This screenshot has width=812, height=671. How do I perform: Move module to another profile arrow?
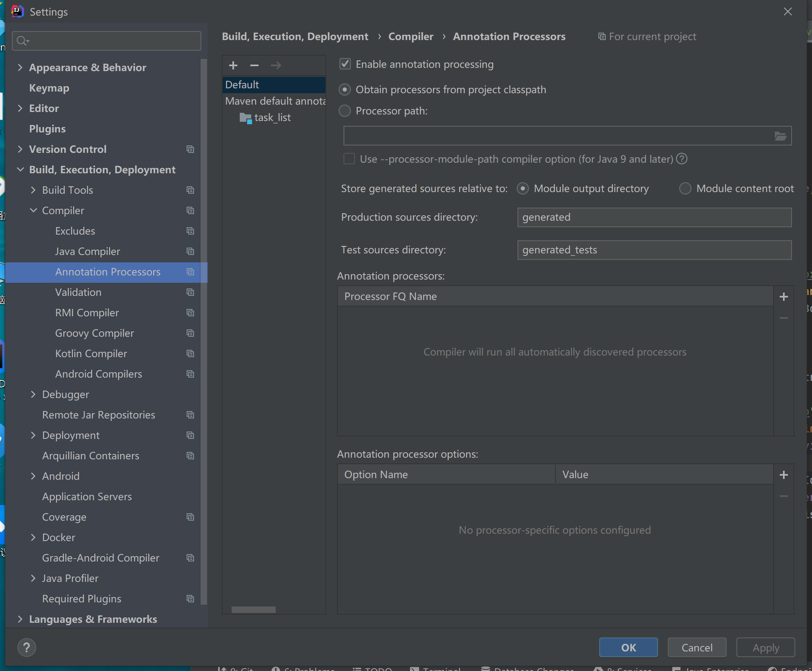[x=276, y=65]
